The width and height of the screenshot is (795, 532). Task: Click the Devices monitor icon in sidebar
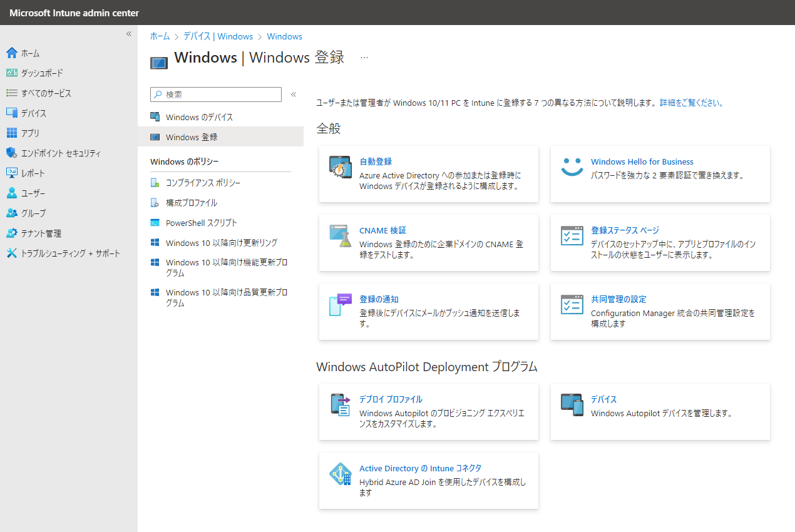coord(11,113)
